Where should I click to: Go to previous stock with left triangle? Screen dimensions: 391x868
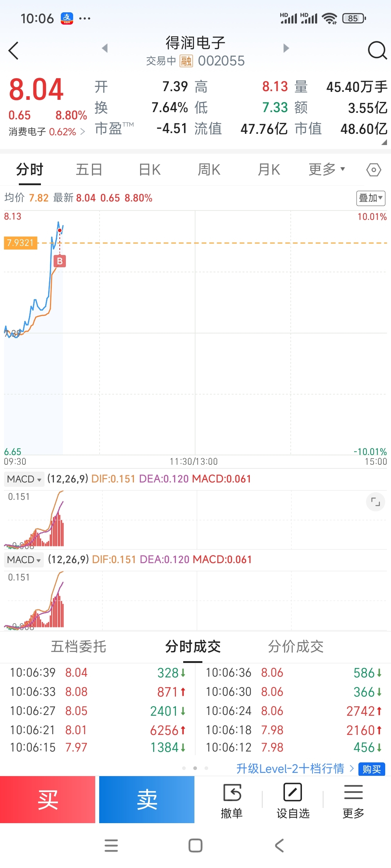pyautogui.click(x=105, y=48)
